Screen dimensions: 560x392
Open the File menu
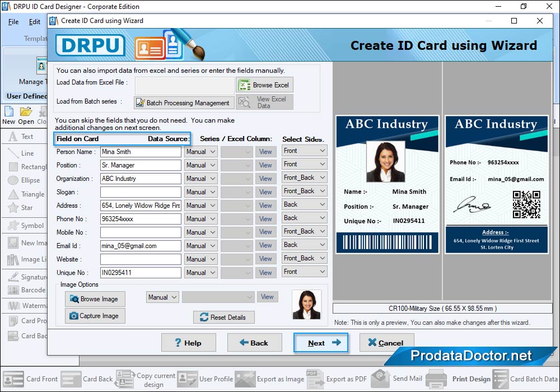coord(13,22)
